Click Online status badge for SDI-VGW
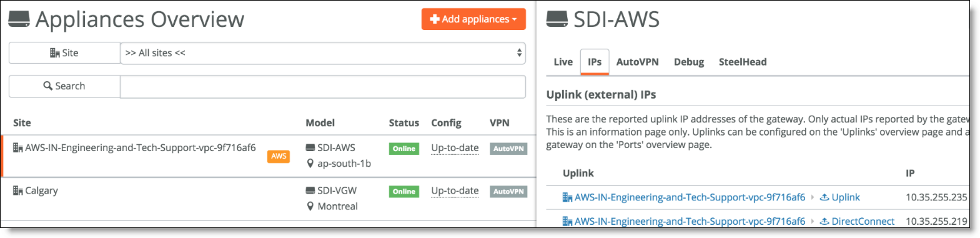The height and width of the screenshot is (238, 980). tap(403, 192)
